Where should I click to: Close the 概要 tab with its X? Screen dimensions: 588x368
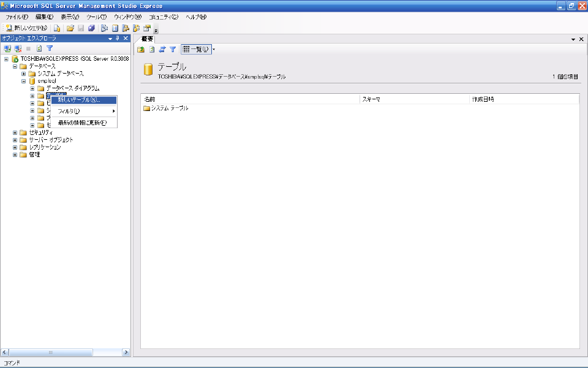click(x=581, y=39)
